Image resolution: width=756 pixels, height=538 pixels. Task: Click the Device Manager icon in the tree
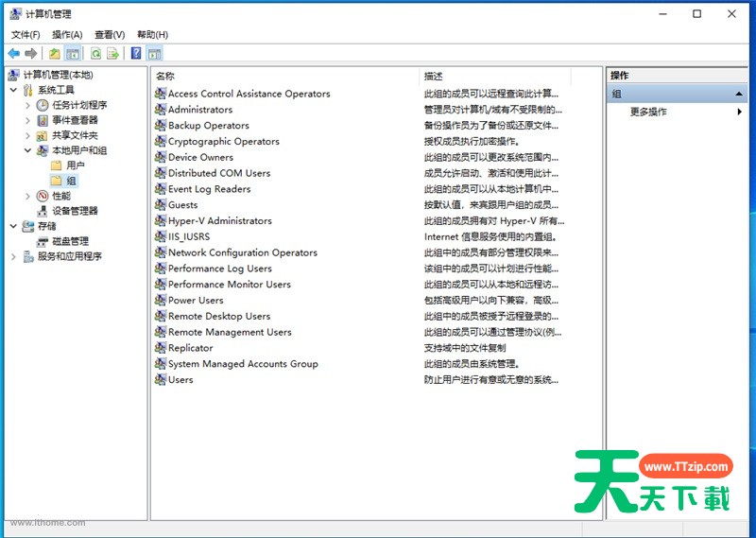[x=43, y=211]
